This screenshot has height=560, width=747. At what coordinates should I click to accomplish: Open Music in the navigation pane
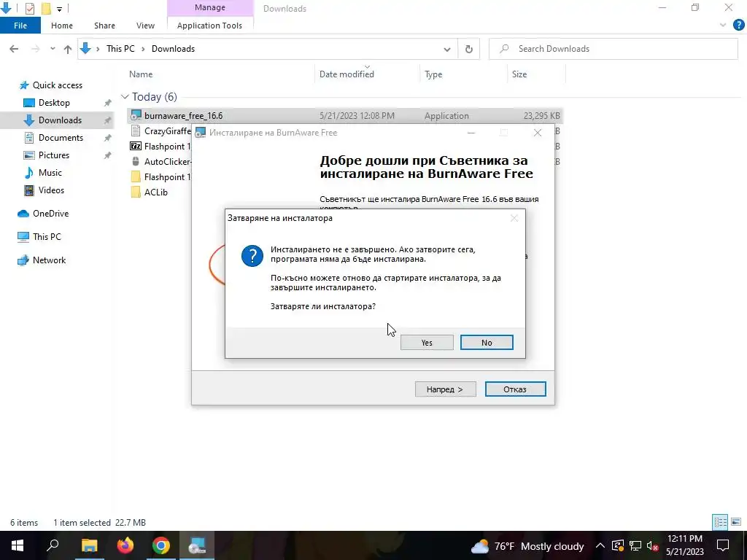pos(50,173)
